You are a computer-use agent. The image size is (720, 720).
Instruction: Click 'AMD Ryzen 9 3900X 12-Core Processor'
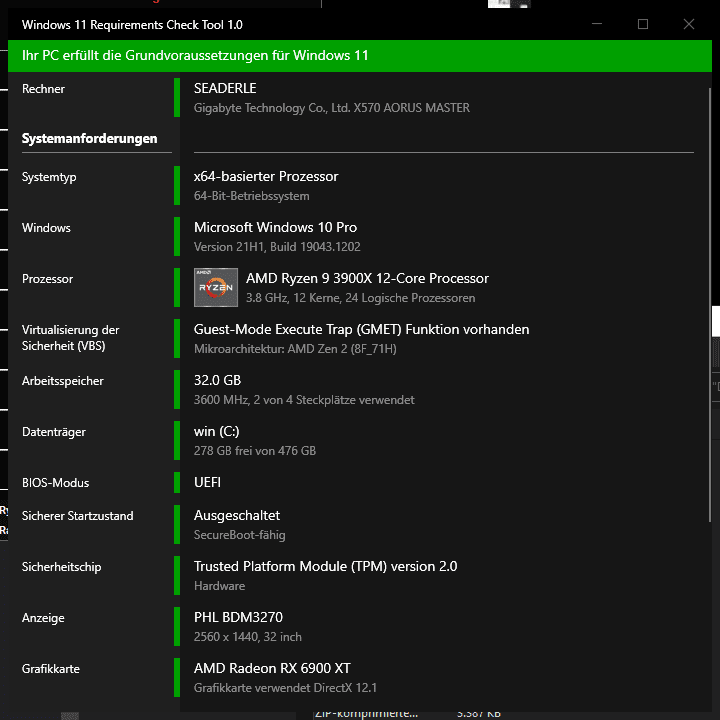367,278
